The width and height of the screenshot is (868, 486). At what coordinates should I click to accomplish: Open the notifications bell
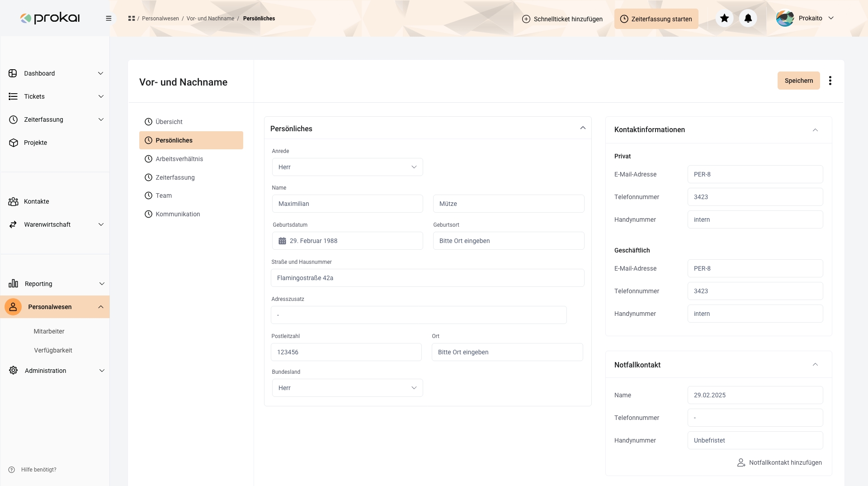point(748,19)
